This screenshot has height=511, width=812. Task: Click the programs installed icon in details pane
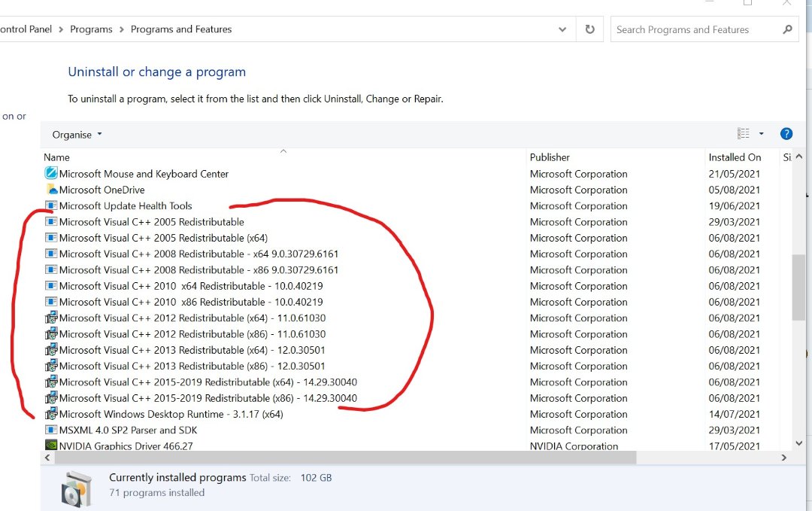(x=77, y=488)
